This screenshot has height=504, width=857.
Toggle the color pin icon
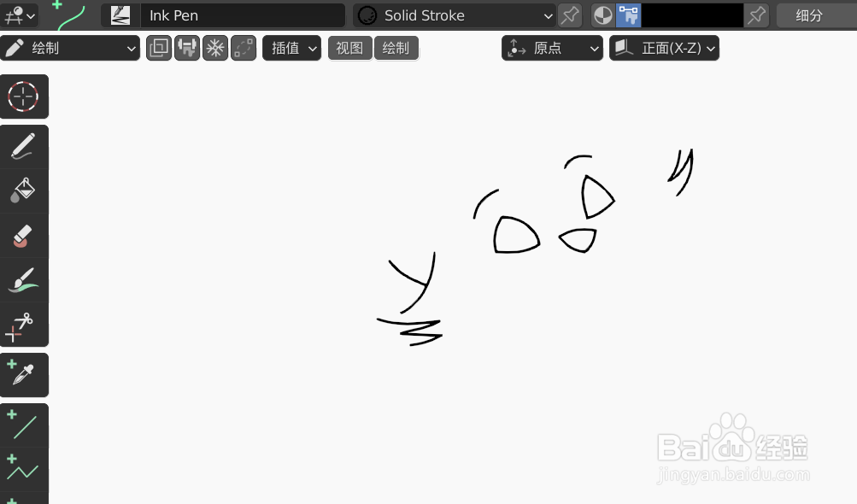click(757, 15)
